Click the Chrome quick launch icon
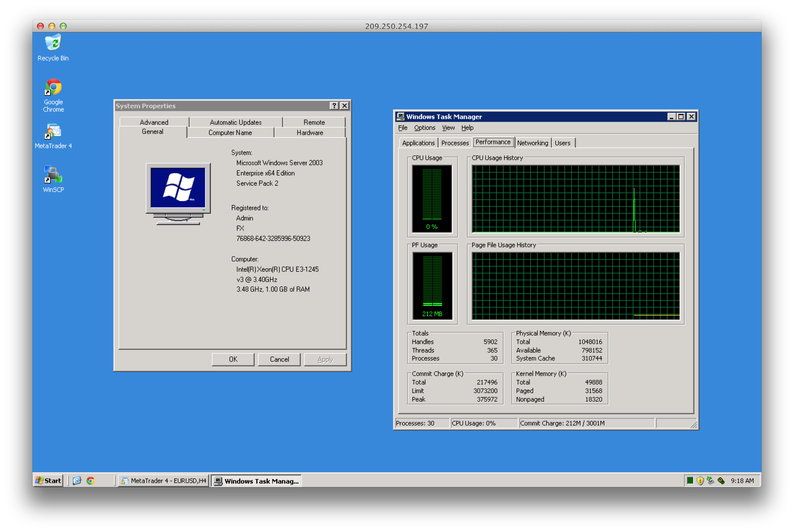Image resolution: width=794 pixels, height=532 pixels. tap(90, 480)
